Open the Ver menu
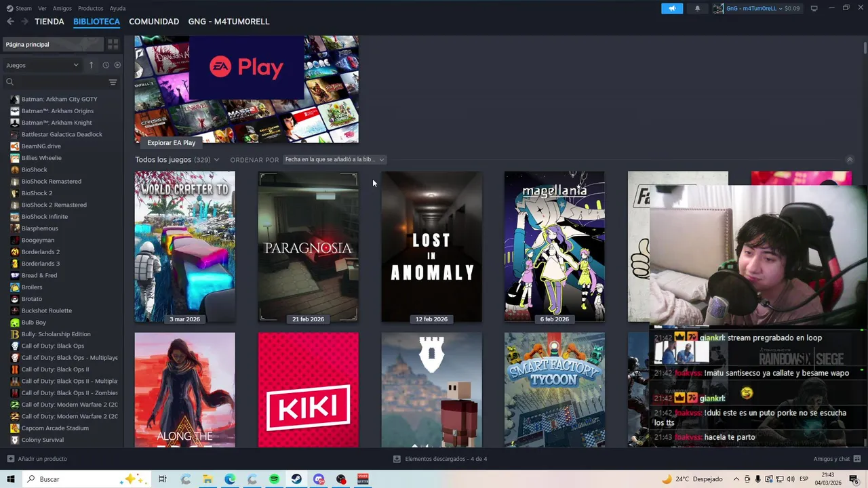The height and width of the screenshot is (488, 868). click(x=42, y=8)
